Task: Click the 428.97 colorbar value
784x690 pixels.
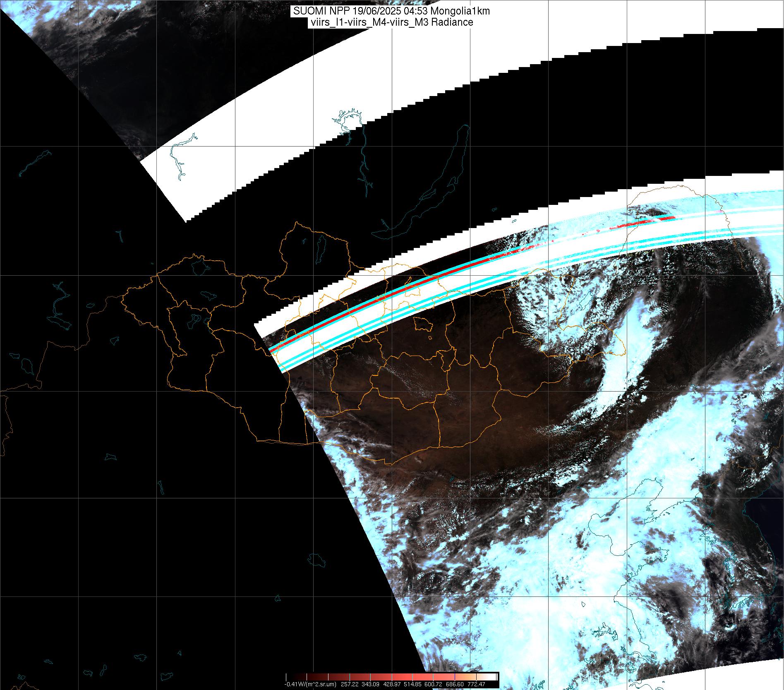Action: click(392, 684)
